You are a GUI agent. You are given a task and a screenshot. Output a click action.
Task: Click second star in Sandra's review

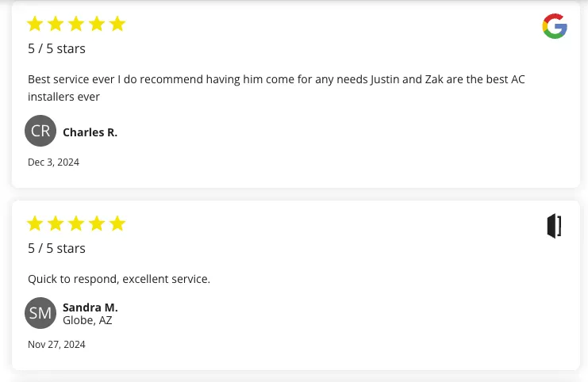[56, 223]
